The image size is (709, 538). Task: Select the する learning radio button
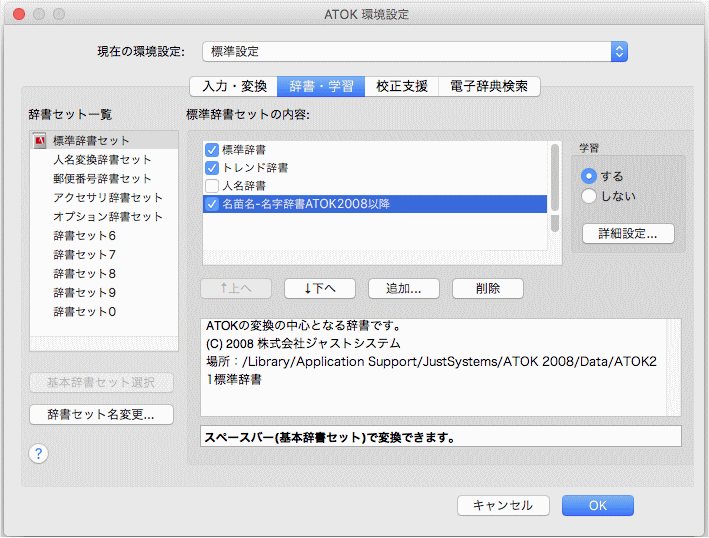[x=589, y=176]
